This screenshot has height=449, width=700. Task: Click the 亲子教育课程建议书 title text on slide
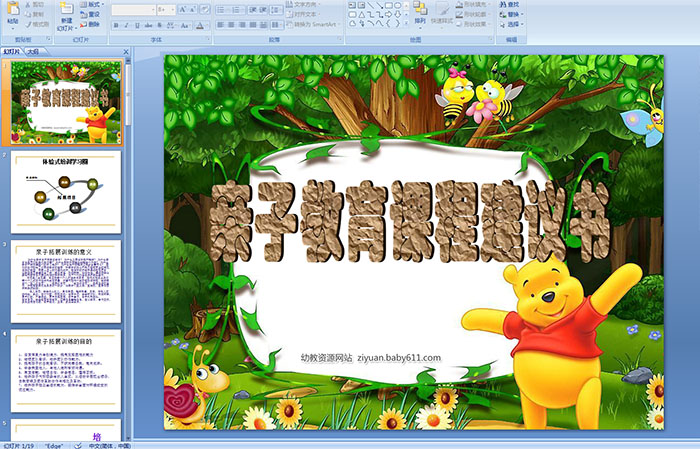click(x=409, y=221)
